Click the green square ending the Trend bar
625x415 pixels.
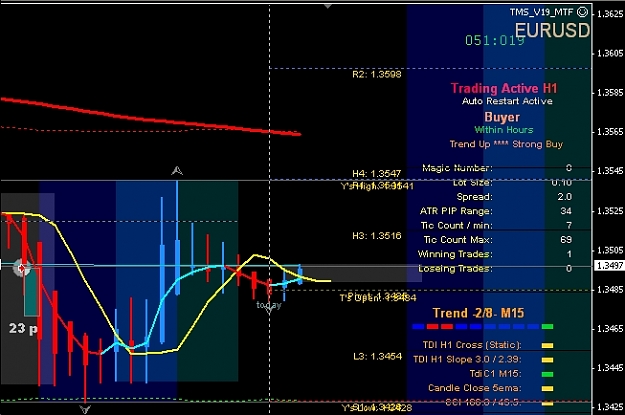(x=547, y=327)
